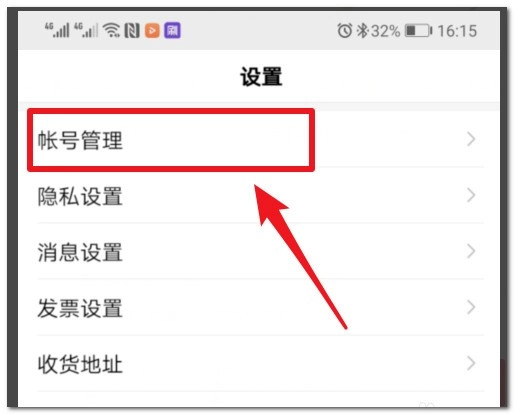Tap the alarm clock status icon
The width and height of the screenshot is (514, 414).
[x=344, y=30]
